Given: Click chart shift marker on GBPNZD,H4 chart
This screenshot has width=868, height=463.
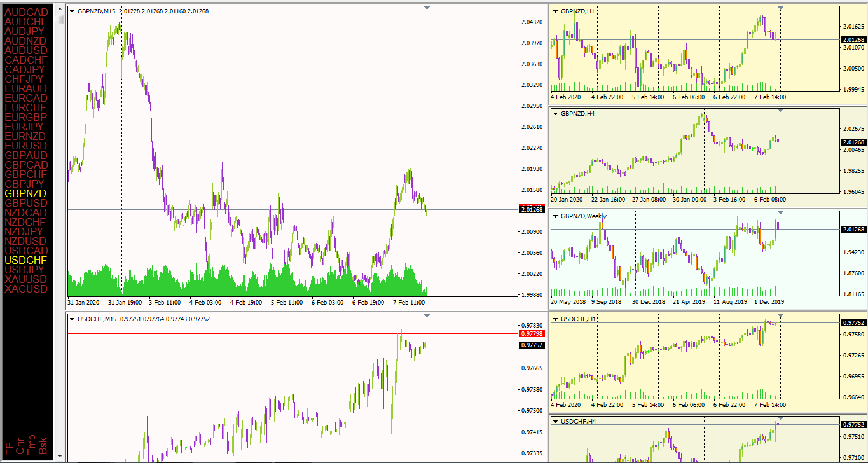Looking at the screenshot, I should click(781, 110).
